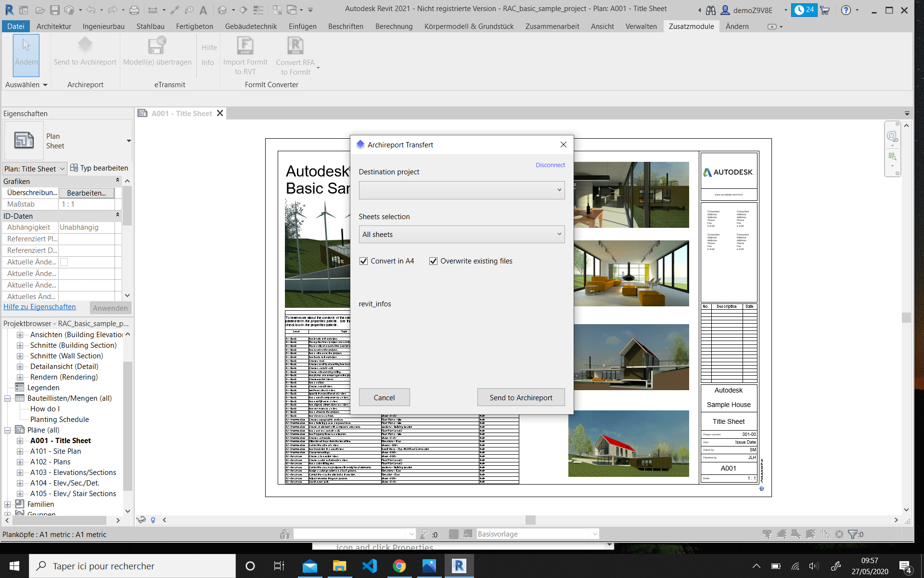Open the Autodesk App Store cart icon
The width and height of the screenshot is (924, 578).
pos(825,10)
